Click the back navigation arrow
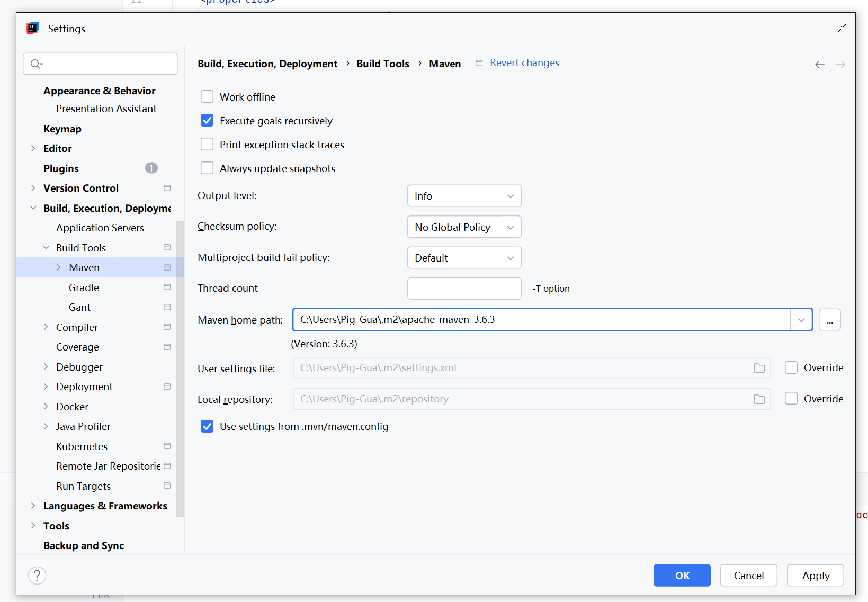 click(x=820, y=65)
